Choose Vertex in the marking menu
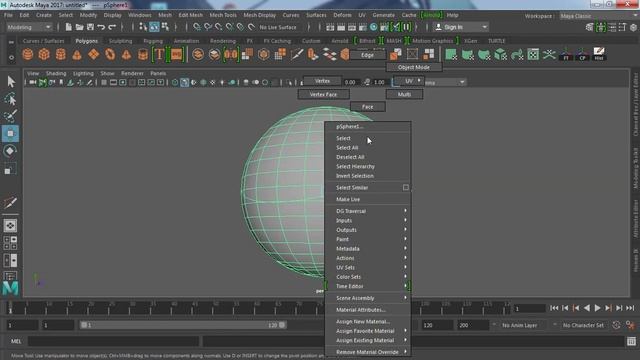 click(x=322, y=81)
